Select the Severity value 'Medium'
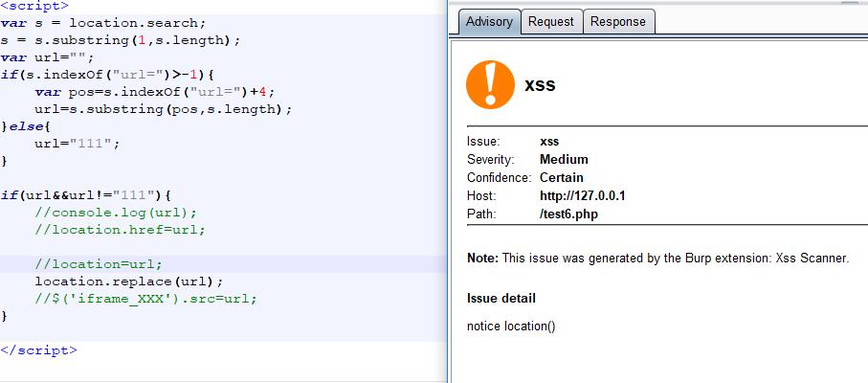 point(564,160)
